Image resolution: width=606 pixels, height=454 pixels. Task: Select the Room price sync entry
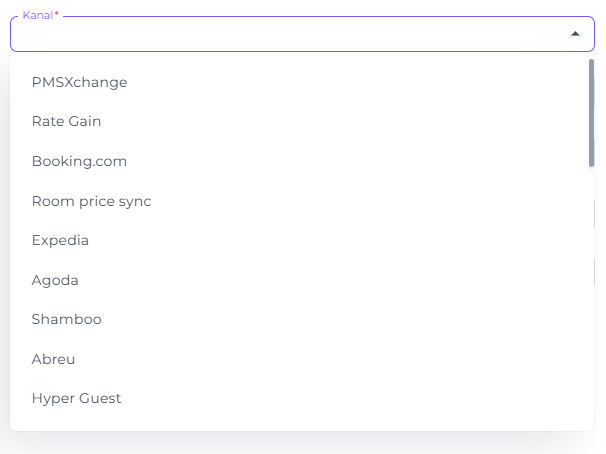(302, 201)
